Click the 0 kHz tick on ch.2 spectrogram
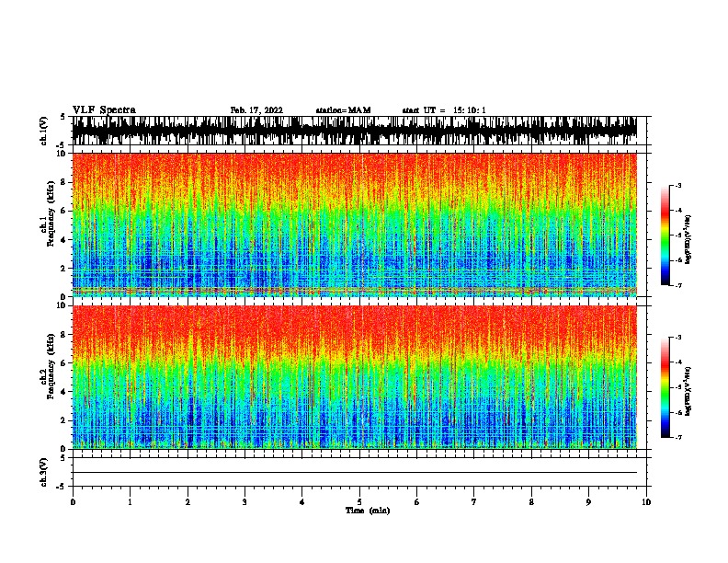Viewport: 728px width, 563px height. point(64,449)
